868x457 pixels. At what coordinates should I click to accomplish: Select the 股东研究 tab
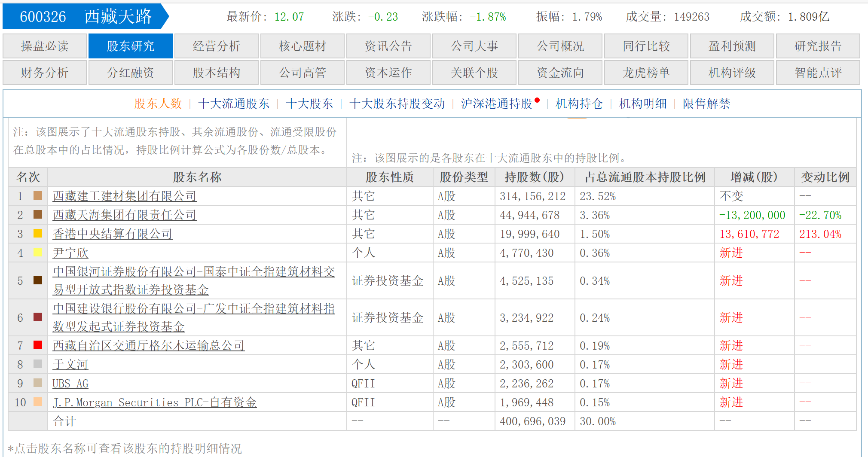coord(131,46)
